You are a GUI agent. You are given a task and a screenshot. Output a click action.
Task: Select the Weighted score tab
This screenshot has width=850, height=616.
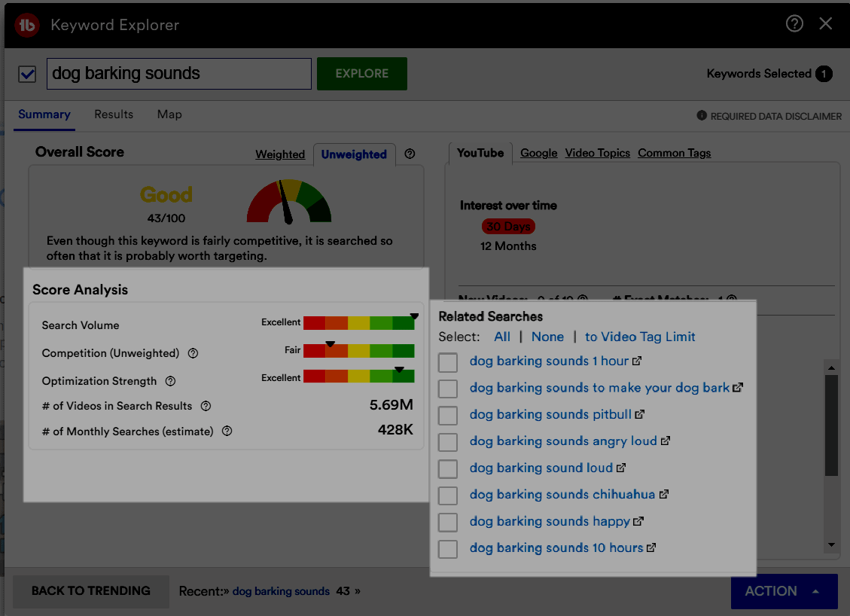(x=280, y=154)
